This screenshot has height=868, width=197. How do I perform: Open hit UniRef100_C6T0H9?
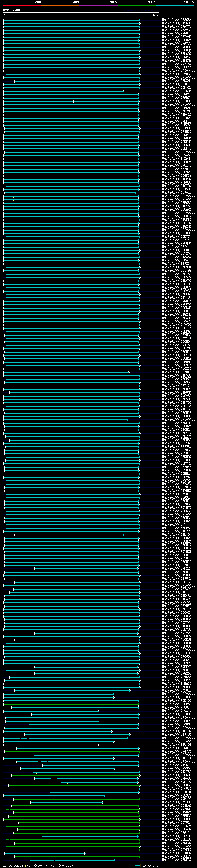point(176,37)
